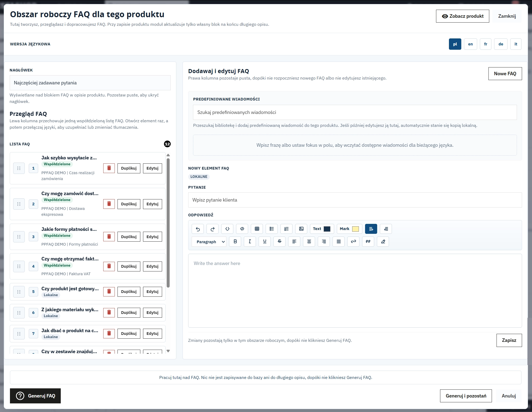The width and height of the screenshot is (532, 412).
Task: Click the Nowe FAQ button
Action: 505,73
